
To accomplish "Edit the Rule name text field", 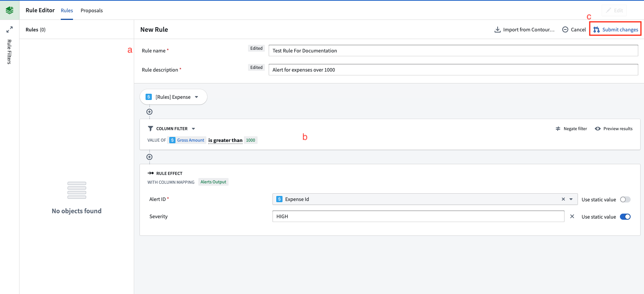I will pyautogui.click(x=453, y=51).
